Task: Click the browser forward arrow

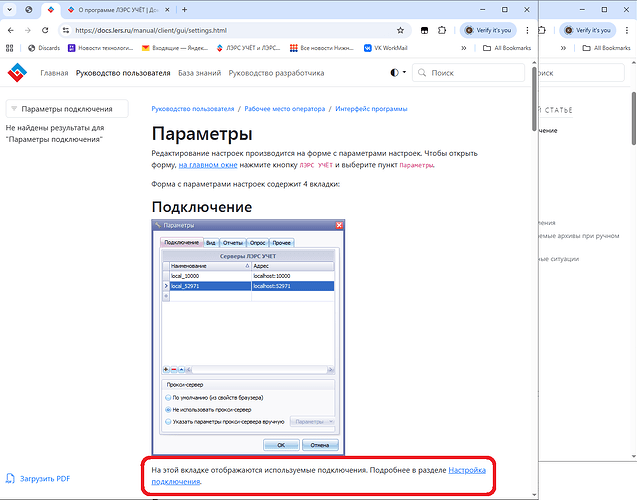Action: pyautogui.click(x=28, y=30)
